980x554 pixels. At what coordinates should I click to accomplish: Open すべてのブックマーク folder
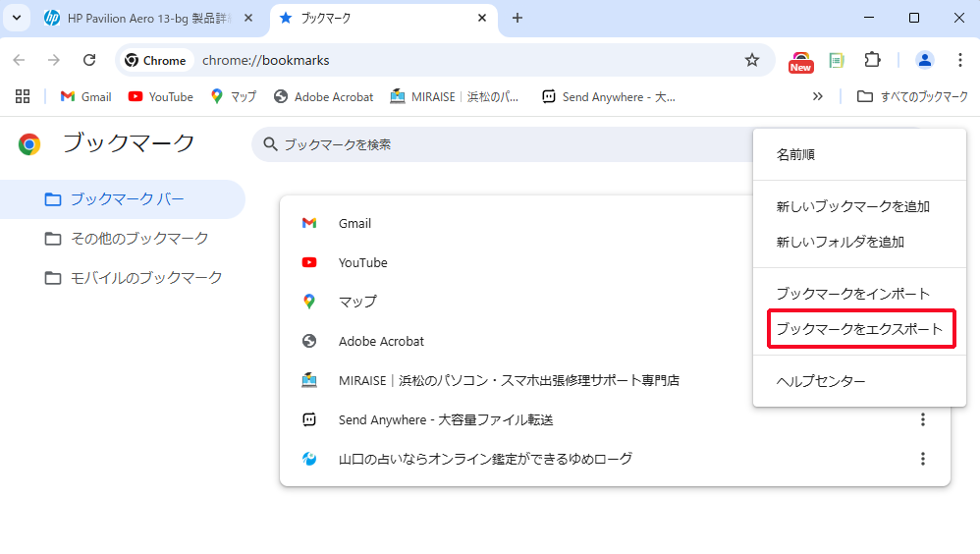coord(912,96)
